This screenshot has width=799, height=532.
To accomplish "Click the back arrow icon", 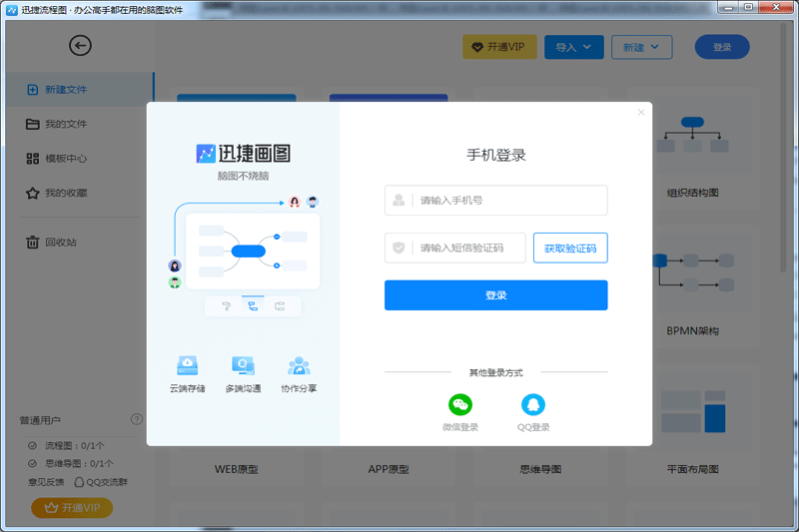I will pyautogui.click(x=80, y=46).
